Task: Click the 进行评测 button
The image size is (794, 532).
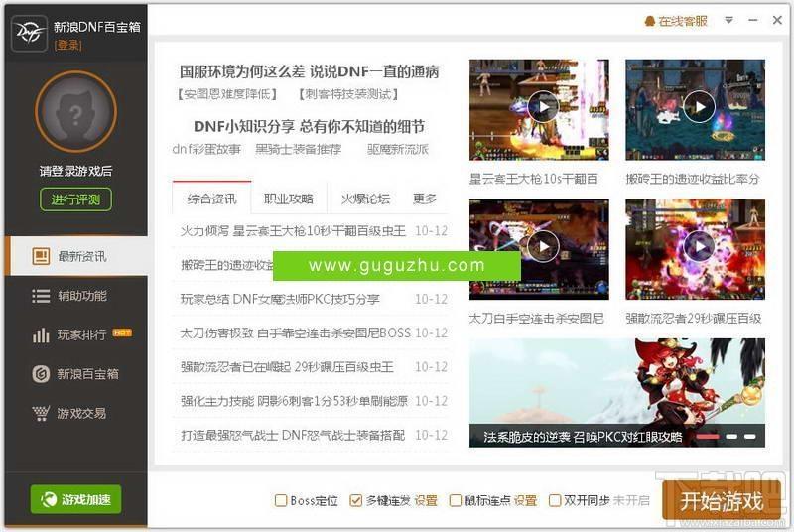Action: (x=76, y=199)
